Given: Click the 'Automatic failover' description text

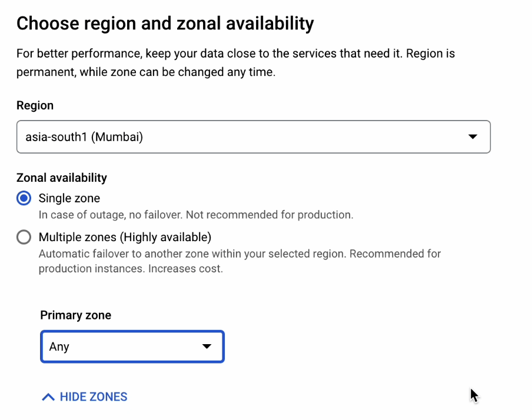Looking at the screenshot, I should click(239, 254).
